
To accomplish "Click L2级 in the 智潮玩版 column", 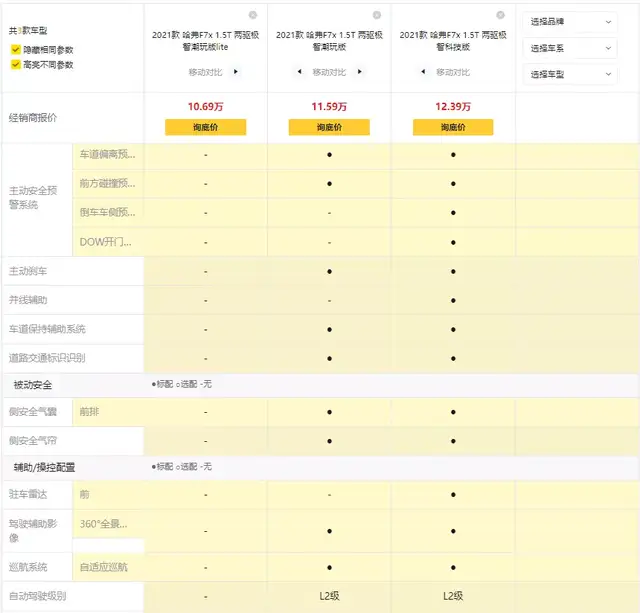I will [329, 596].
